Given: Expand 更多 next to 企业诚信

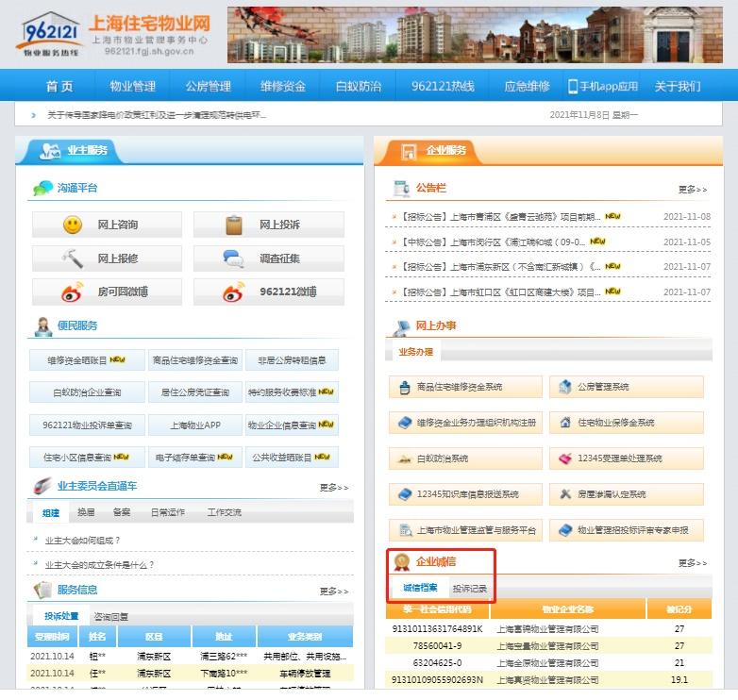Looking at the screenshot, I should (692, 563).
